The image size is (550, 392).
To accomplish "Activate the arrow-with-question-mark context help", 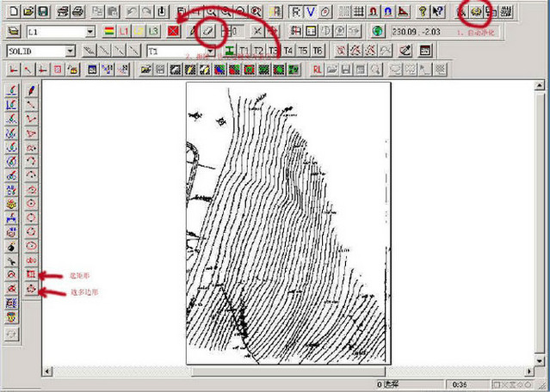I will pos(437,12).
